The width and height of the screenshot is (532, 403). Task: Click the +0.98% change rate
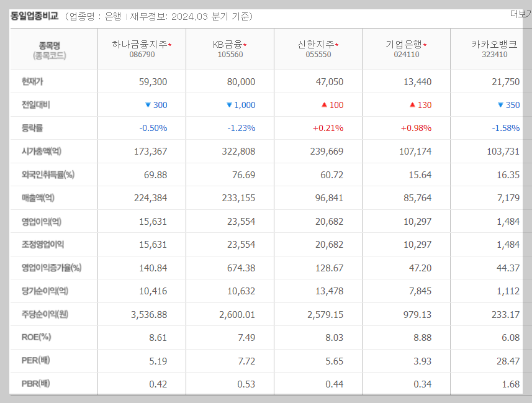417,128
